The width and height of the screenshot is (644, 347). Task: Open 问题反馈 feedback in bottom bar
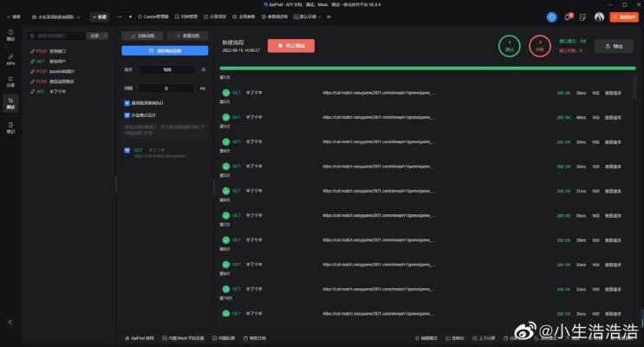(224, 338)
